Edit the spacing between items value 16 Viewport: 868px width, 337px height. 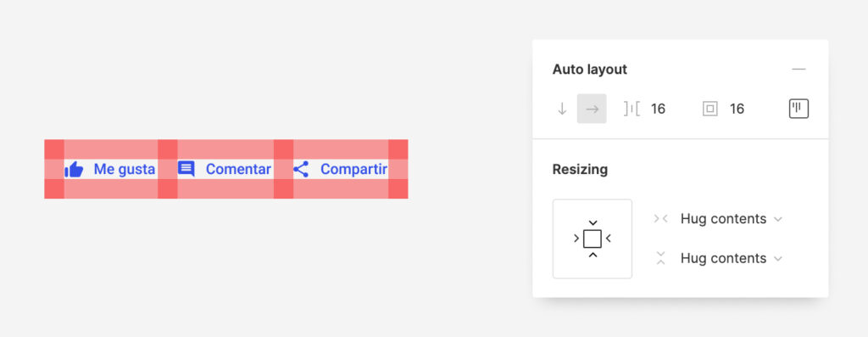pyautogui.click(x=658, y=109)
